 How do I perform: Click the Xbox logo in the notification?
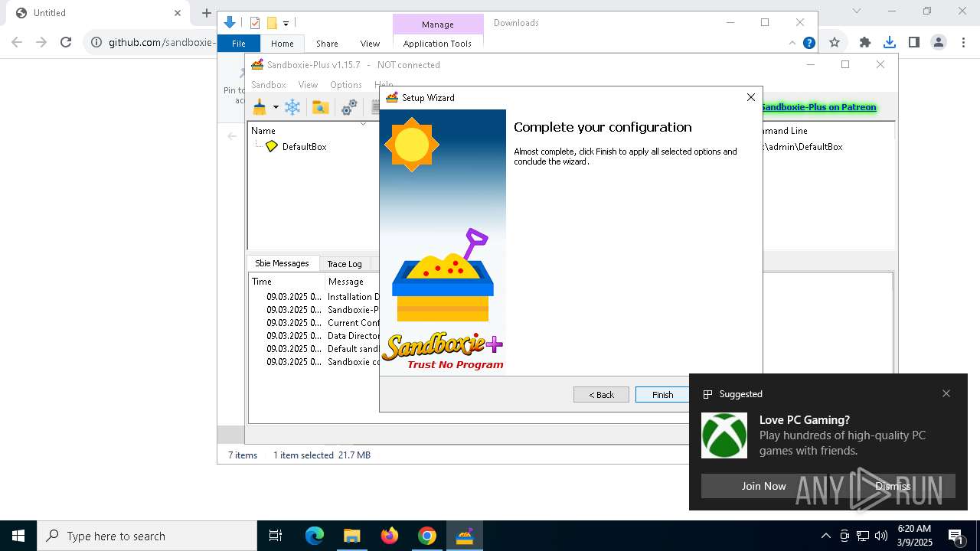click(724, 435)
